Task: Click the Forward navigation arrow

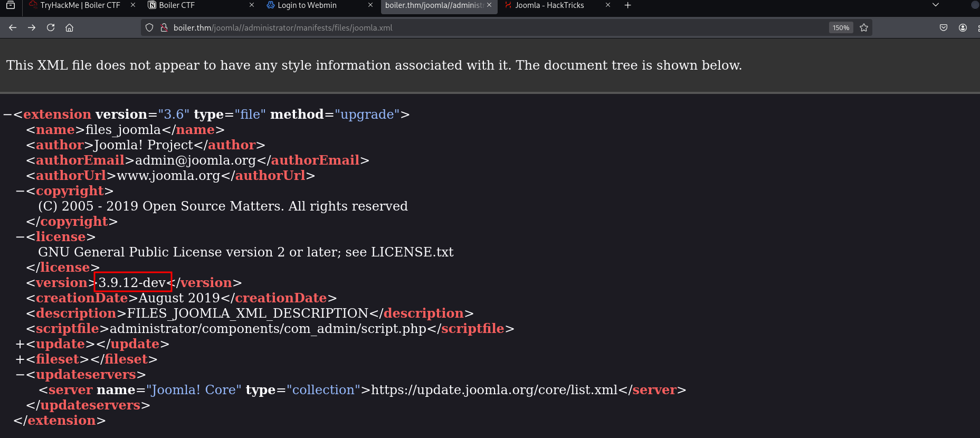Action: click(32, 27)
